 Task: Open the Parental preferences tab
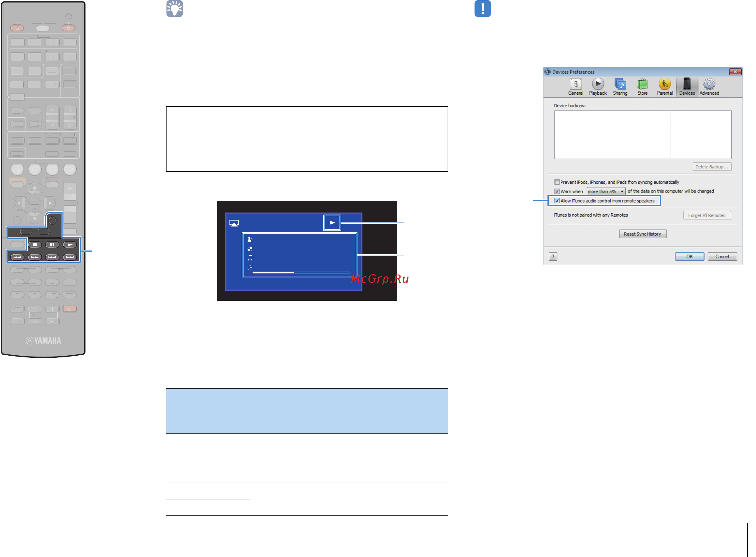click(x=664, y=87)
